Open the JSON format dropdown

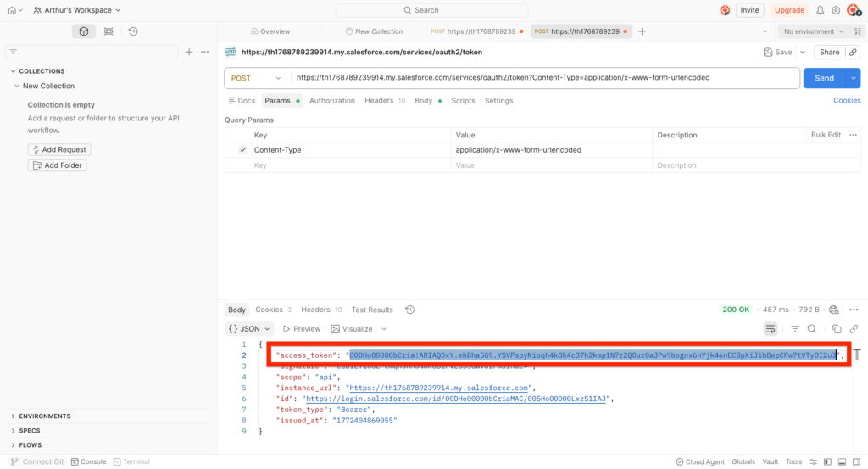250,329
